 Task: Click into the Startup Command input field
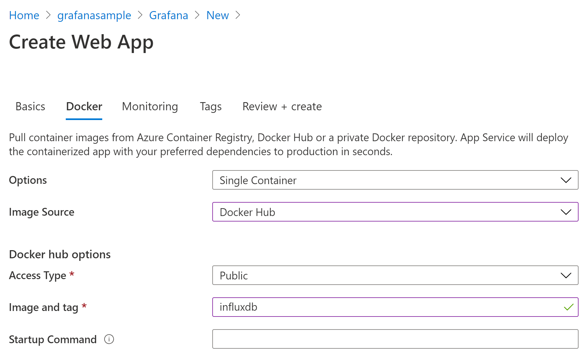point(395,339)
